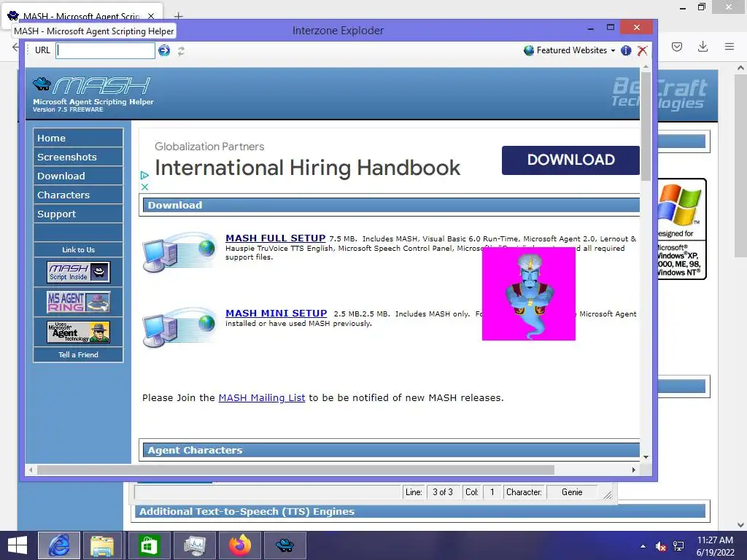Screen dimensions: 747x560
Task: Click the blue info icon in Interzone Exploder toolbar
Action: pyautogui.click(x=626, y=50)
